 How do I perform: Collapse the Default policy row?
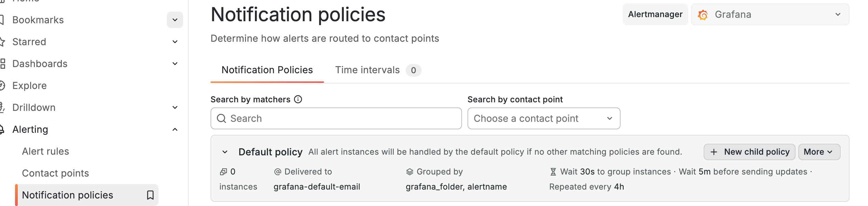click(x=225, y=152)
